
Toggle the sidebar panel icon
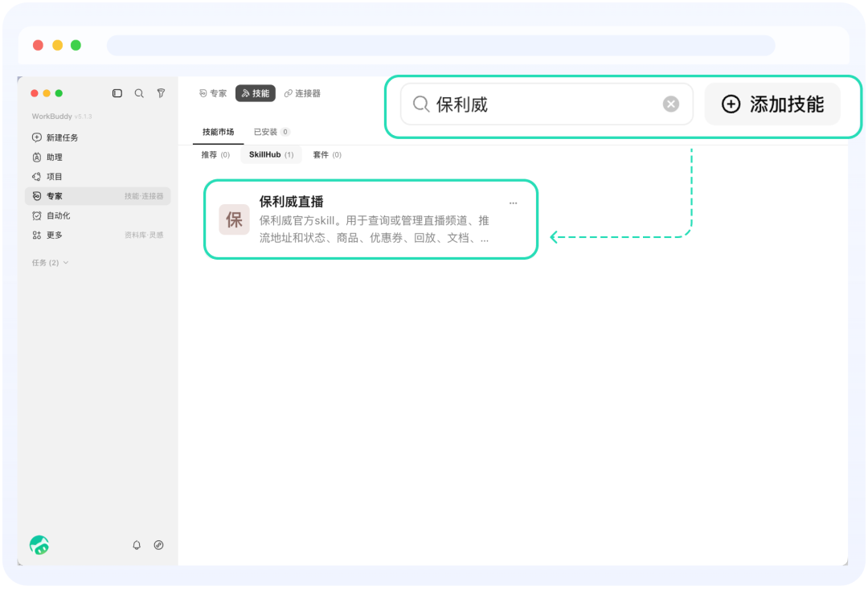117,93
